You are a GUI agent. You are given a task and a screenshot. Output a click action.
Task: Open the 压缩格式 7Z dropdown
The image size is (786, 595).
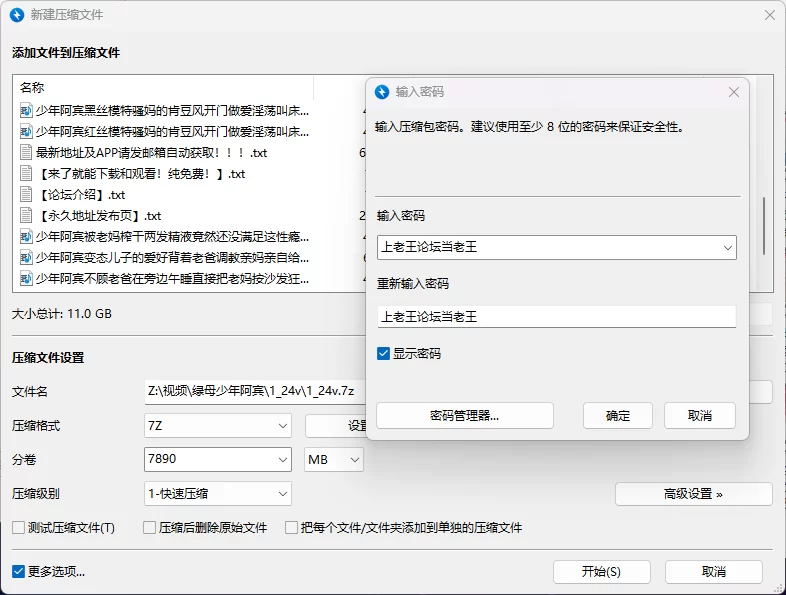point(218,426)
